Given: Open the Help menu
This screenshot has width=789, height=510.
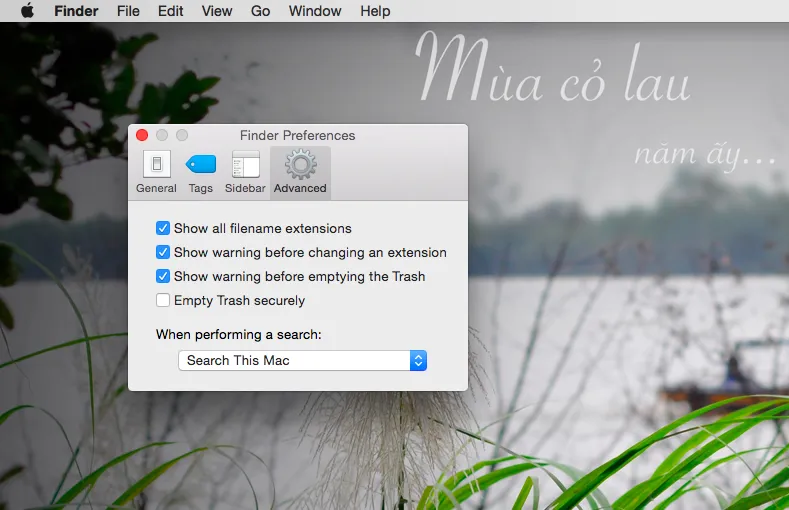Looking at the screenshot, I should pos(375,11).
